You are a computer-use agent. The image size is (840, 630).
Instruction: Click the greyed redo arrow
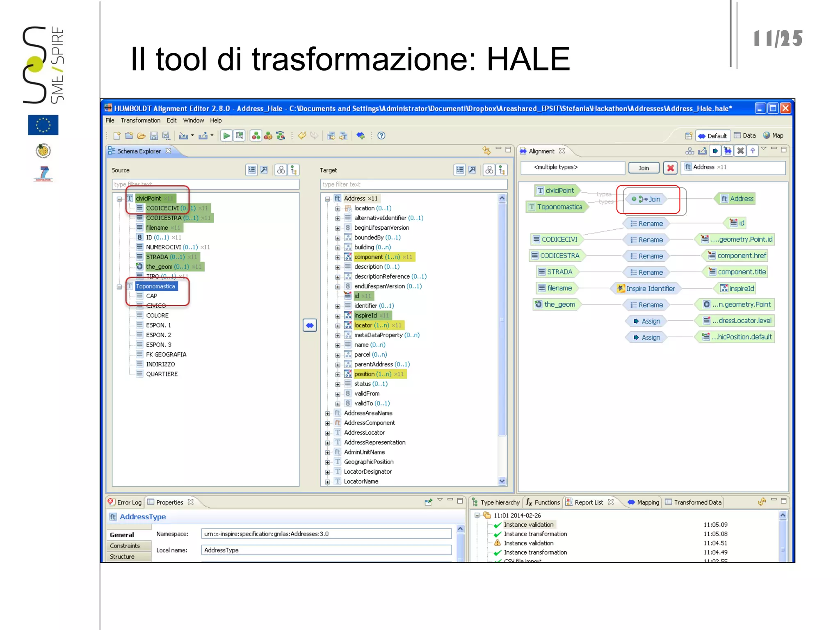point(314,136)
